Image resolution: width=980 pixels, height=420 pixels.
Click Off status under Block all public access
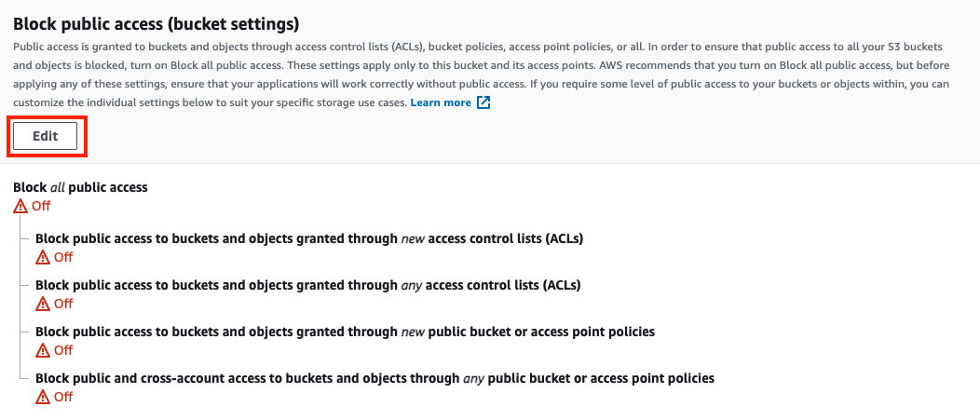tap(41, 206)
